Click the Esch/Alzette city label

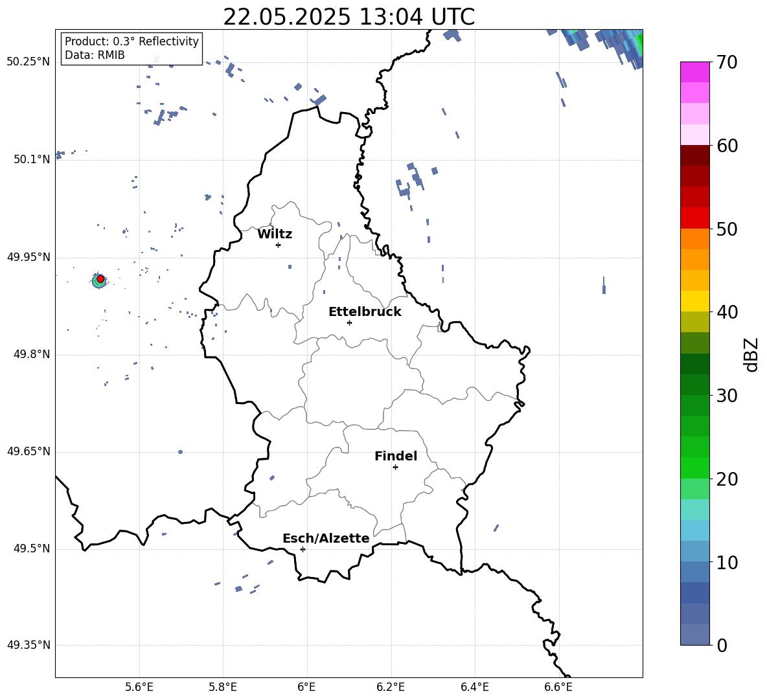[326, 538]
